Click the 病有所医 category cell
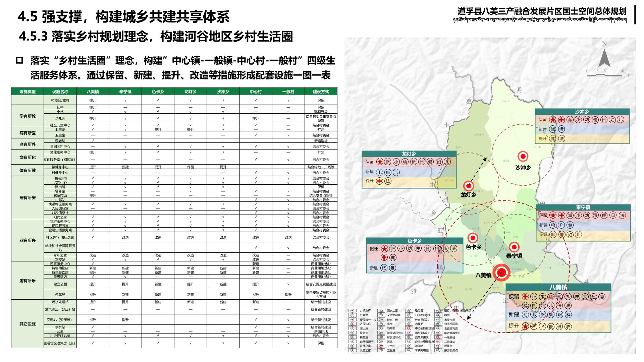 coord(28,133)
